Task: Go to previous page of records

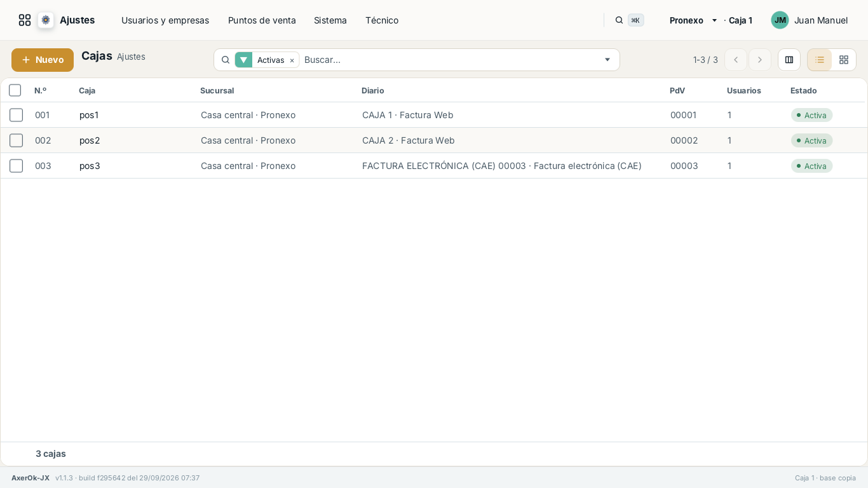Action: (736, 60)
